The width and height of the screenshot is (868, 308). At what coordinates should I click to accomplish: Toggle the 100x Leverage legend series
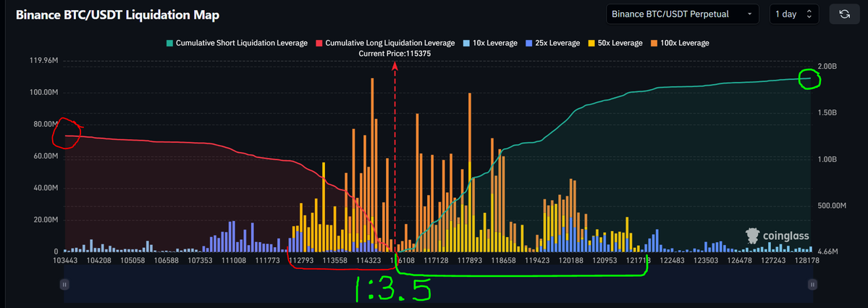tap(680, 43)
